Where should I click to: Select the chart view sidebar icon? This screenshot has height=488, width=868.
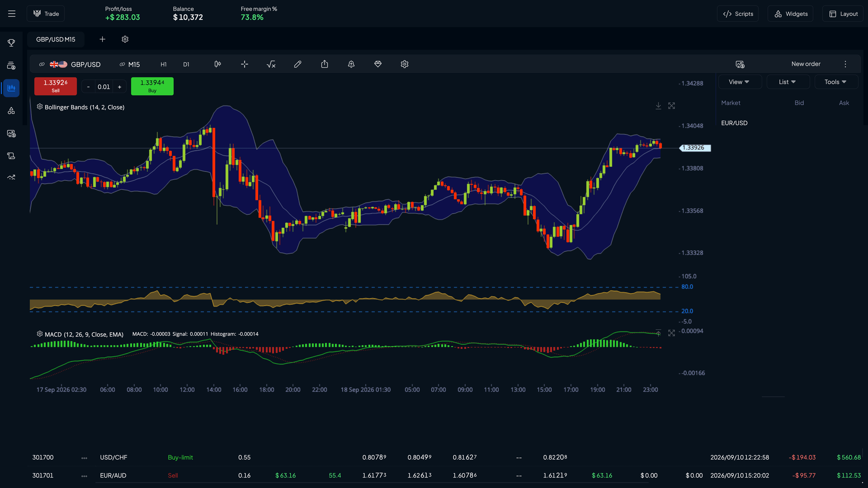11,88
